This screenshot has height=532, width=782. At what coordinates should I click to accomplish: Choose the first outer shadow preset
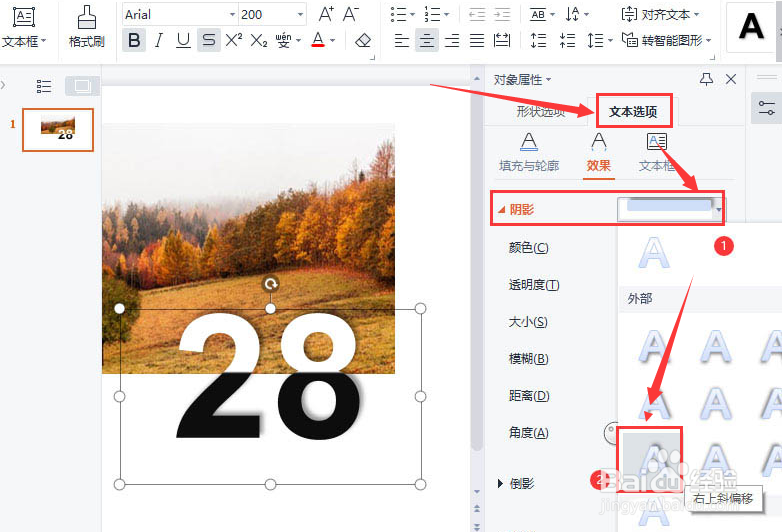click(654, 346)
